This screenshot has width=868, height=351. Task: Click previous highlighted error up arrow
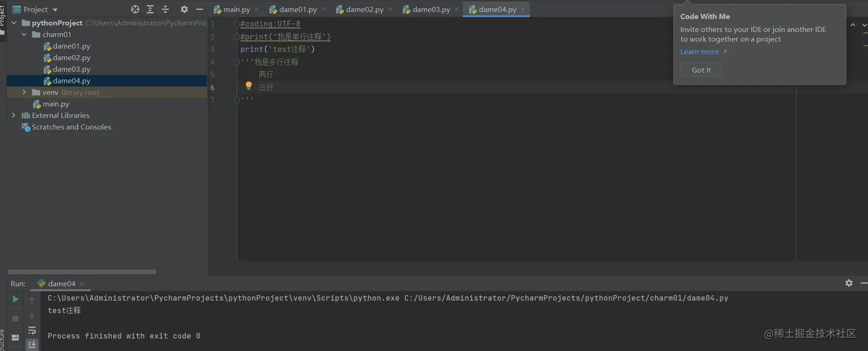852,25
